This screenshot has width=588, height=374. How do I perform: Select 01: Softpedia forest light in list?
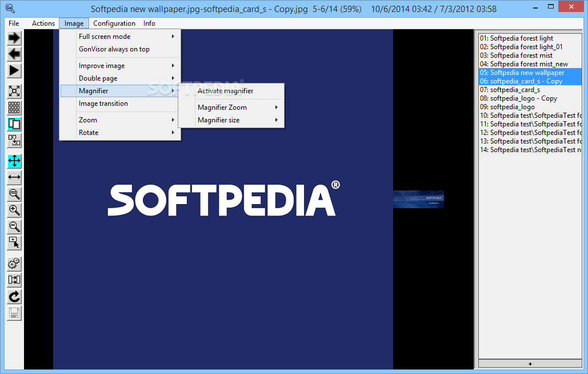(x=530, y=38)
